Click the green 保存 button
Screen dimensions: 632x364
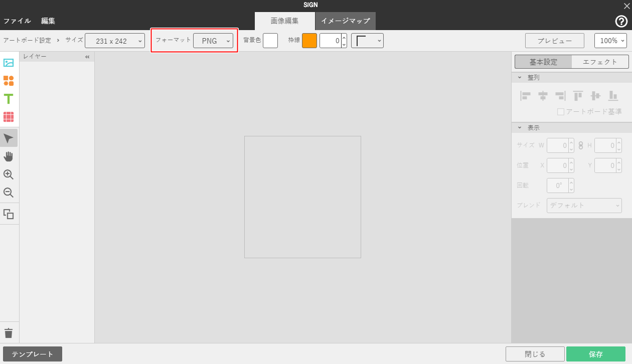pyautogui.click(x=596, y=354)
